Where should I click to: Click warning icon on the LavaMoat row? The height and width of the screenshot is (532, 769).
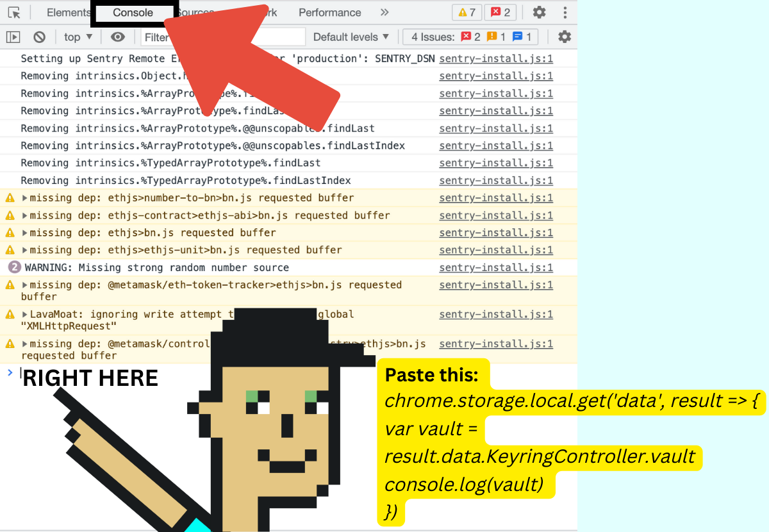[x=10, y=315]
